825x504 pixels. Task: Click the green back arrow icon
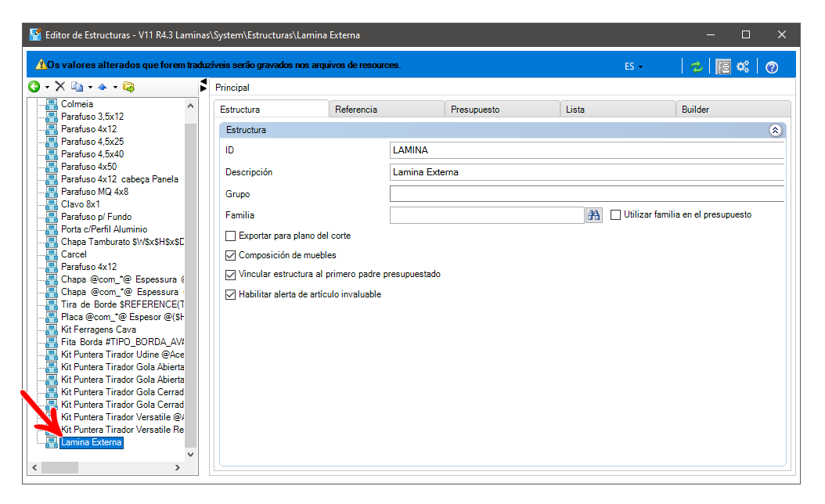34,87
